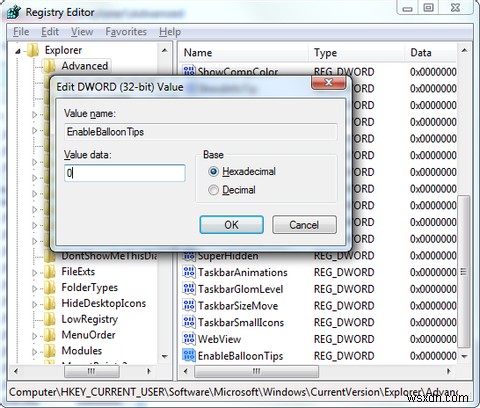Screen dimensions: 480x408
Task: Cancel the Edit DWORD dialog
Action: click(x=304, y=225)
